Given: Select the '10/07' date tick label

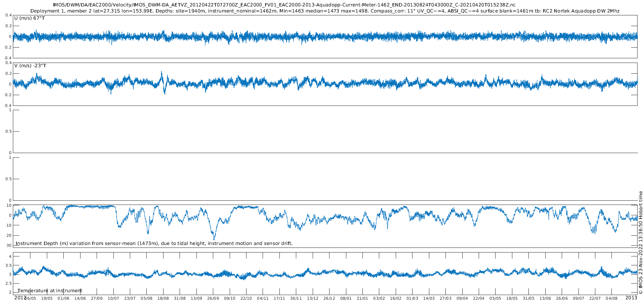Looking at the screenshot, I should 113,298.
